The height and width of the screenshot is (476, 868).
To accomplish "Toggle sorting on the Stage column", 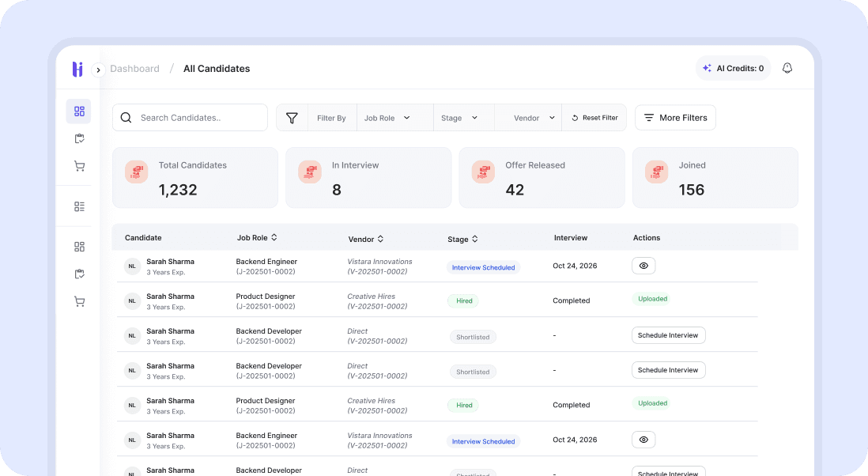I will (x=474, y=239).
